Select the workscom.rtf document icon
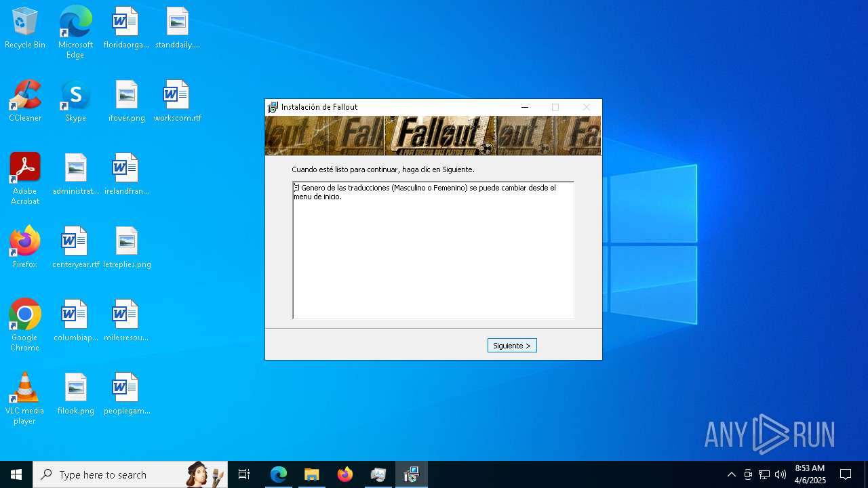The height and width of the screenshot is (488, 868). 178,102
